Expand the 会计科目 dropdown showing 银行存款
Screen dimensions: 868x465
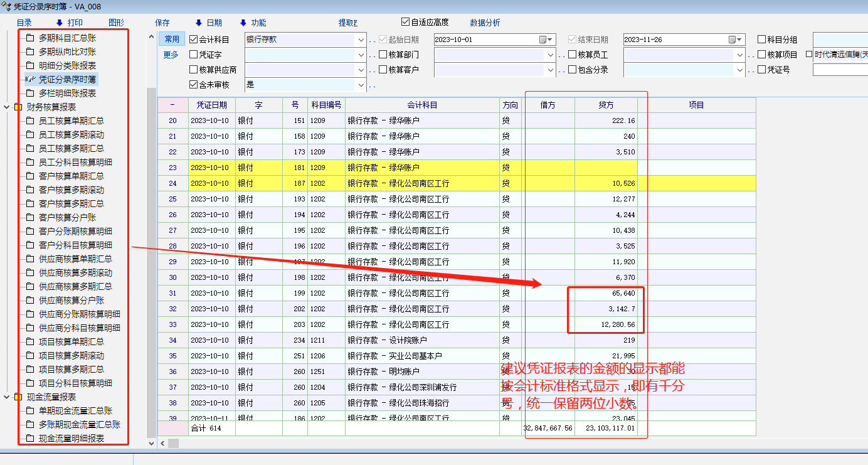tap(361, 40)
